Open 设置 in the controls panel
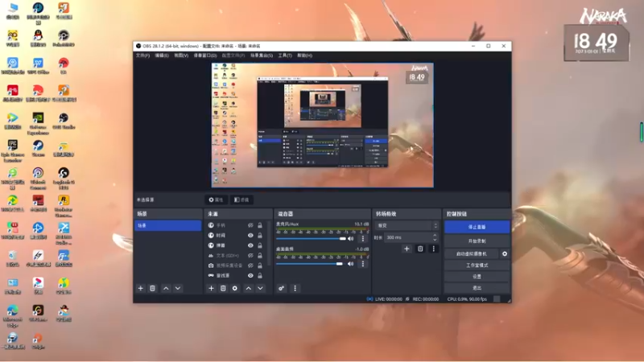644x362 pixels. (x=477, y=277)
